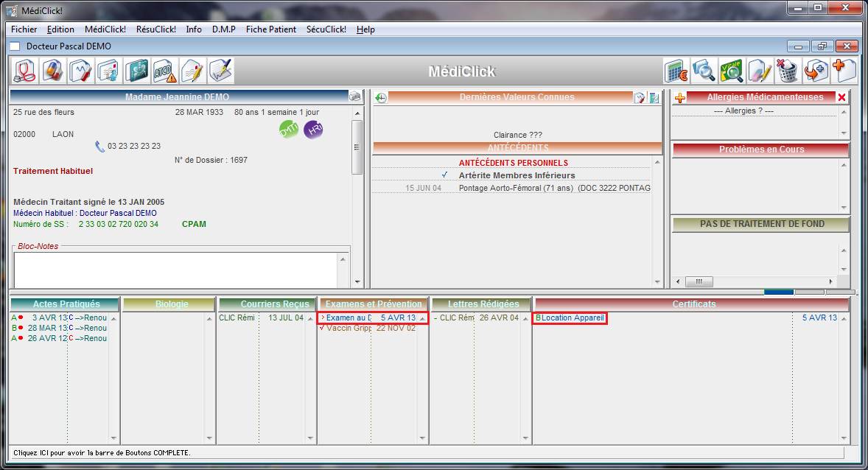The image size is (868, 470).
Task: Select the Vaccin Grippe row
Action: (x=368, y=329)
